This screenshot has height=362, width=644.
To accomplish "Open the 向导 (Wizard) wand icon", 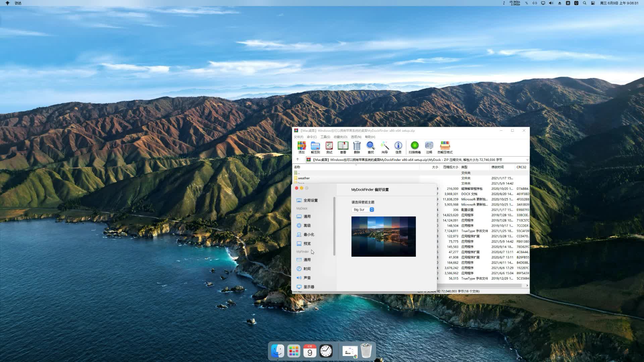I will tap(384, 147).
